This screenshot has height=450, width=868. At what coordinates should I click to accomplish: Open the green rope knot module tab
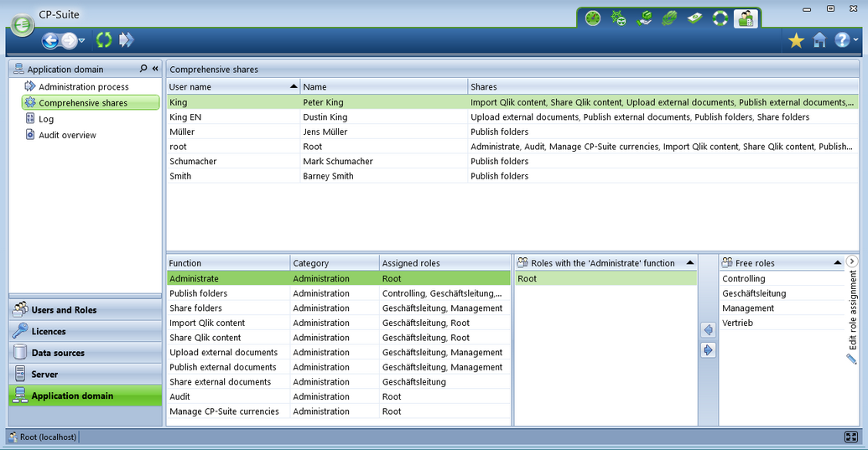(669, 18)
